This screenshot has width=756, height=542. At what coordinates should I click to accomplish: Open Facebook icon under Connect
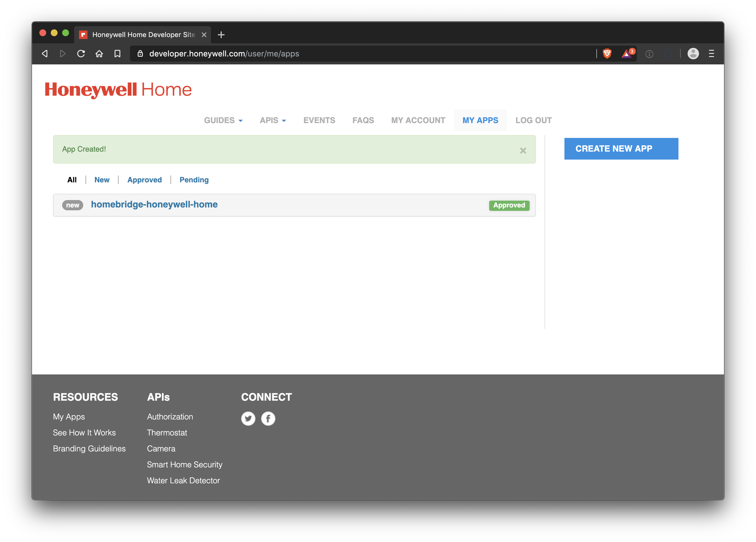pyautogui.click(x=268, y=418)
